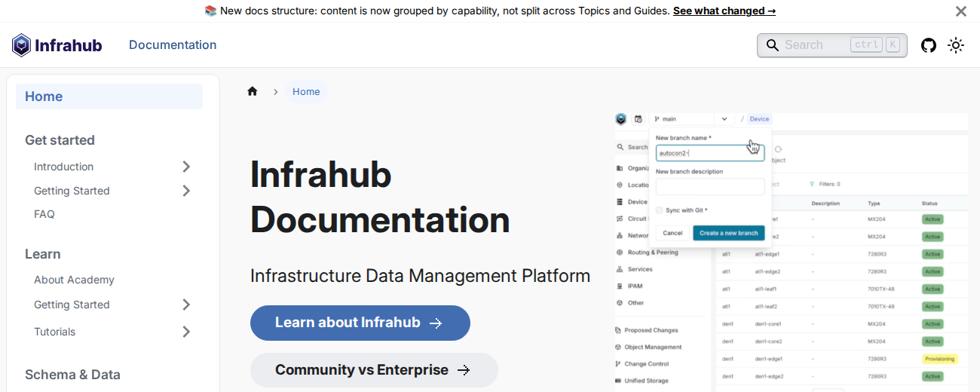
Task: Open the Documentation nav link
Action: click(x=173, y=45)
